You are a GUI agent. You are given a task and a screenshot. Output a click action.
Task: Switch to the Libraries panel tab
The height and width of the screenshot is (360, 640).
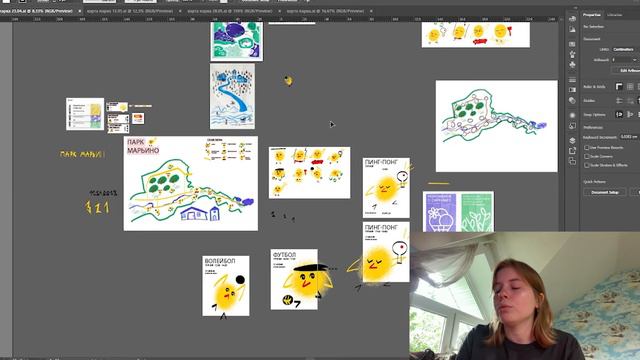coord(614,15)
